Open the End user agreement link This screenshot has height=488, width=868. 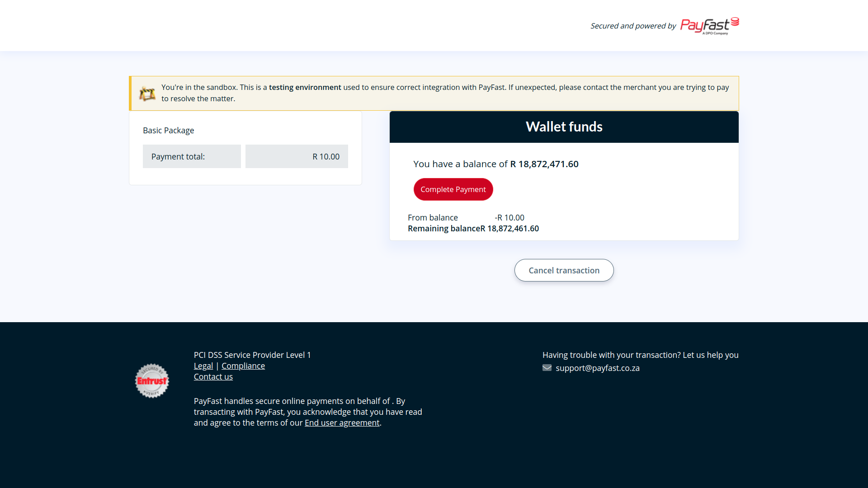click(x=342, y=423)
